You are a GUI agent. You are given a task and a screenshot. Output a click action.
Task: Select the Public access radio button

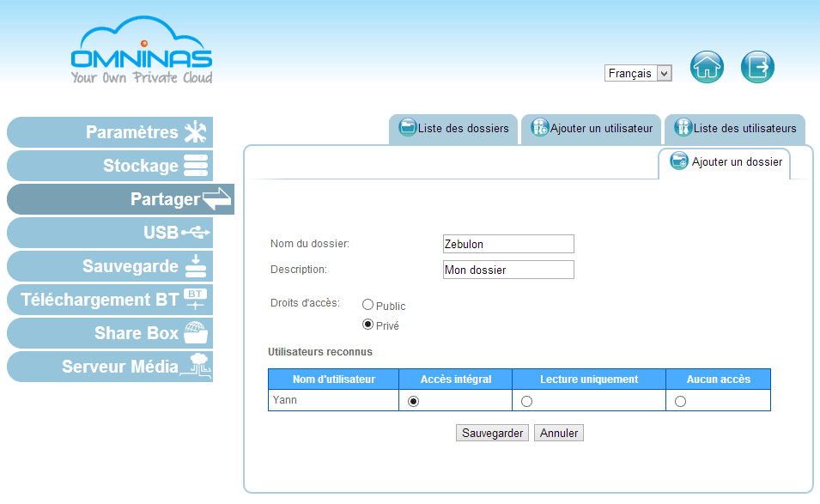pyautogui.click(x=367, y=304)
